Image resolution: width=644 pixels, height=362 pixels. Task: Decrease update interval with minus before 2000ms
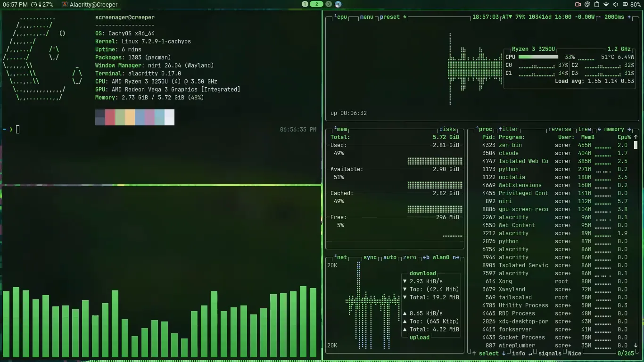click(x=599, y=17)
